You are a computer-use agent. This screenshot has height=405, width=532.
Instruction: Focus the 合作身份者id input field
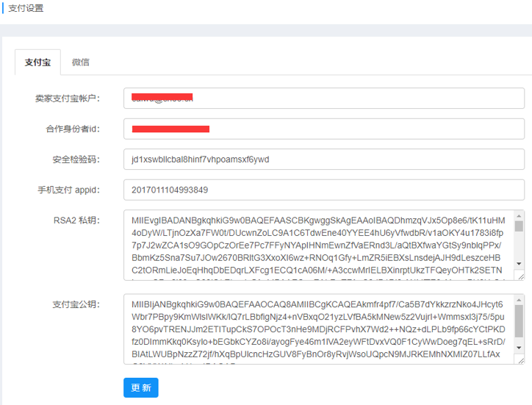[324, 129]
